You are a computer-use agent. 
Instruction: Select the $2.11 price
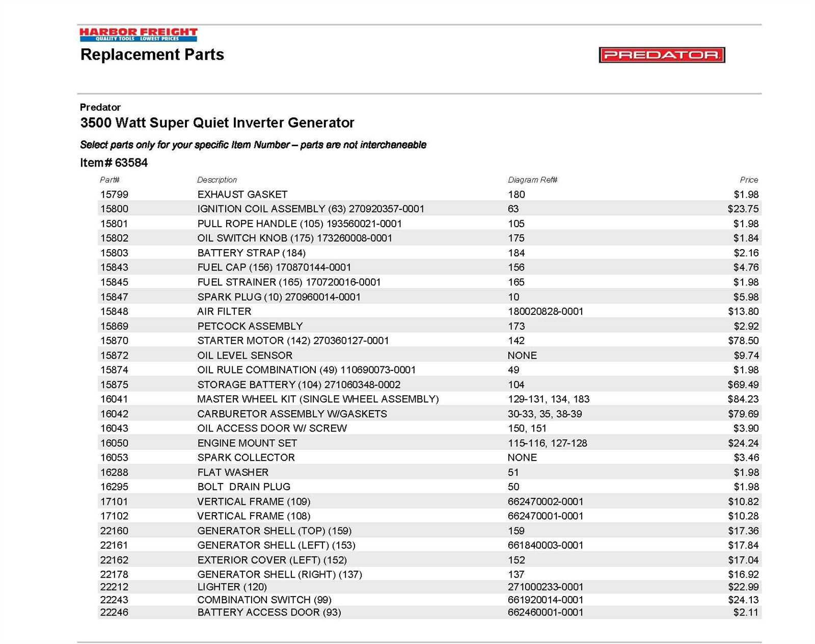tap(746, 612)
